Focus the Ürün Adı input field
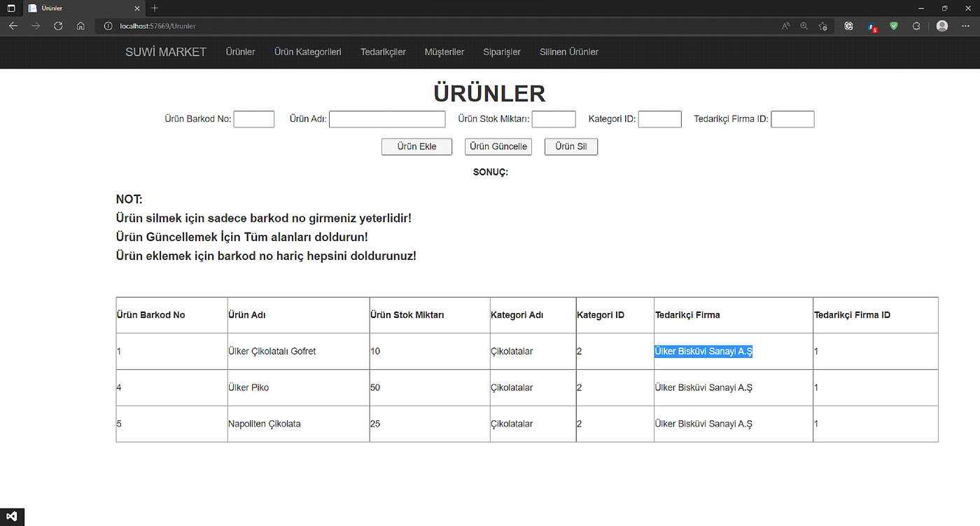This screenshot has height=526, width=980. pyautogui.click(x=387, y=119)
